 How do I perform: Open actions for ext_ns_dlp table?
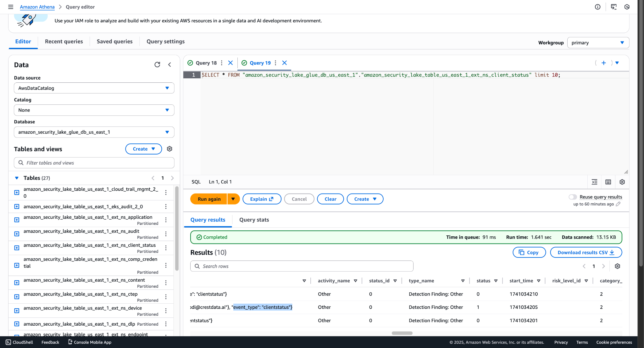click(166, 324)
